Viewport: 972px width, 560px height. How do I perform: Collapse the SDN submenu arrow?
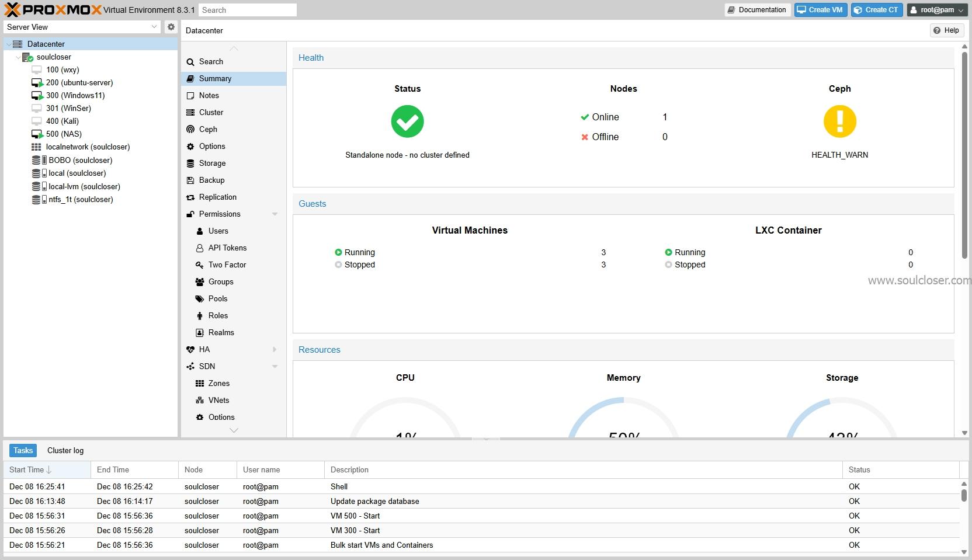click(x=275, y=366)
